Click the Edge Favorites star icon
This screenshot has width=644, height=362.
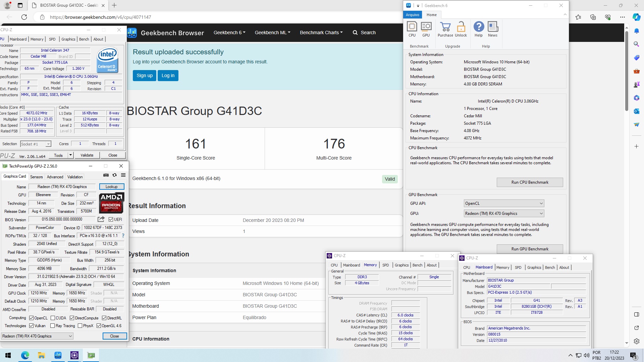point(578,17)
